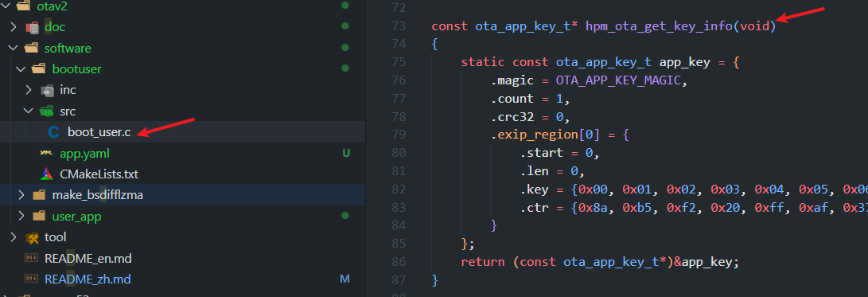Click the .len field on line 81
The width and height of the screenshot is (868, 297).
pos(534,171)
